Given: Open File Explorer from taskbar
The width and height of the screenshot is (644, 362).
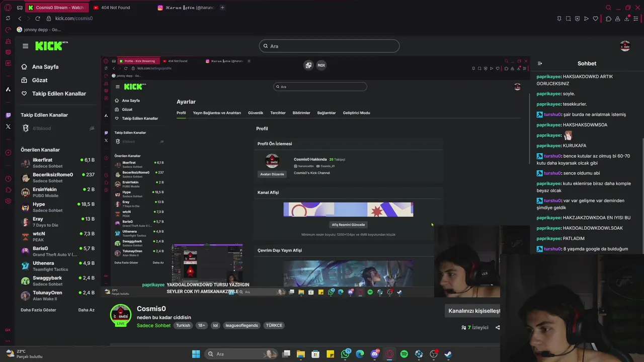Looking at the screenshot, I should pyautogui.click(x=301, y=354).
